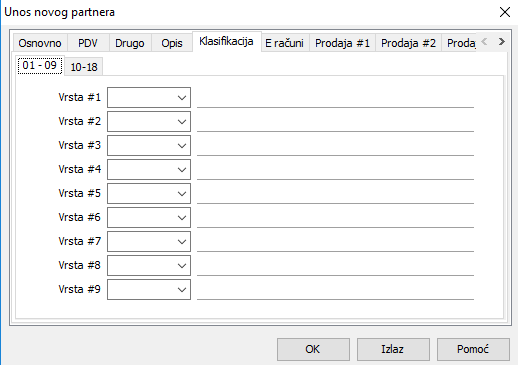Viewport: 518px width, 365px height.
Task: Expand the Vrsta #9 dropdown
Action: [149, 289]
